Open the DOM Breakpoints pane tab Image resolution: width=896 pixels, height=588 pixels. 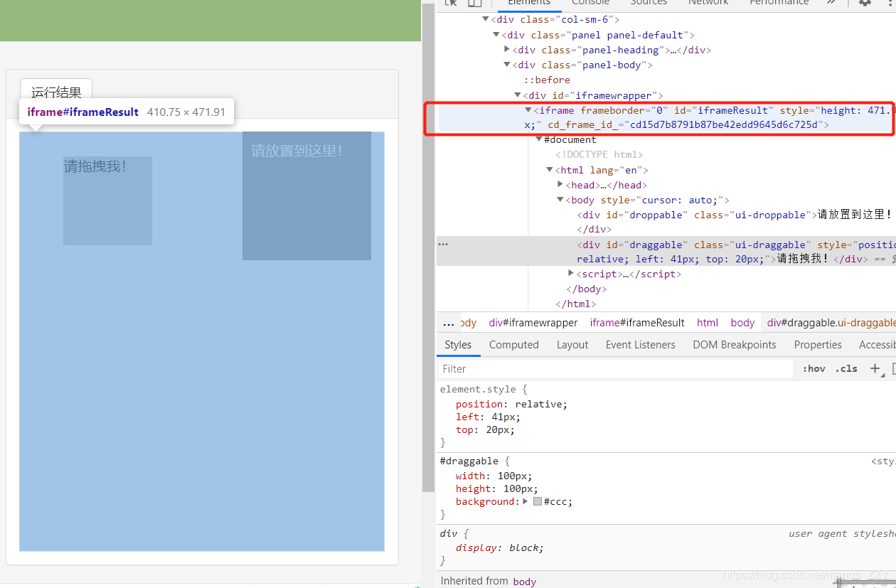pos(735,345)
